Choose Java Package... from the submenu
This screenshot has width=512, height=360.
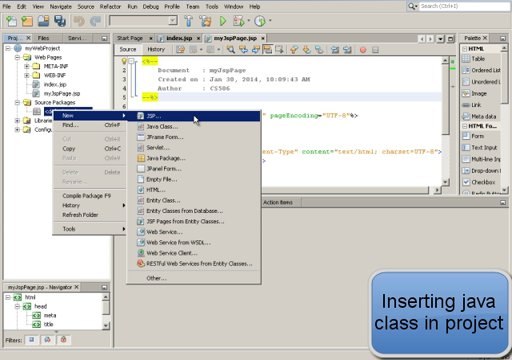pyautogui.click(x=194, y=158)
